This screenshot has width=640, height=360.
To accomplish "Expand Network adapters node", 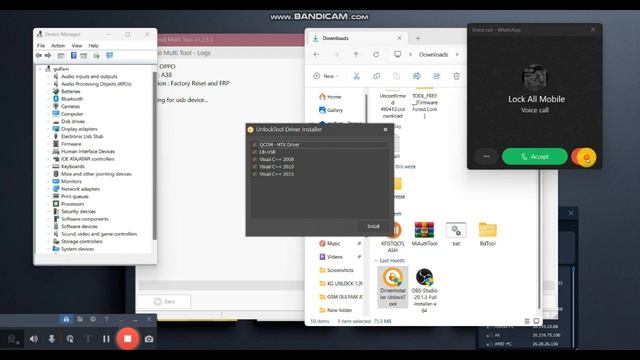I will (x=48, y=189).
